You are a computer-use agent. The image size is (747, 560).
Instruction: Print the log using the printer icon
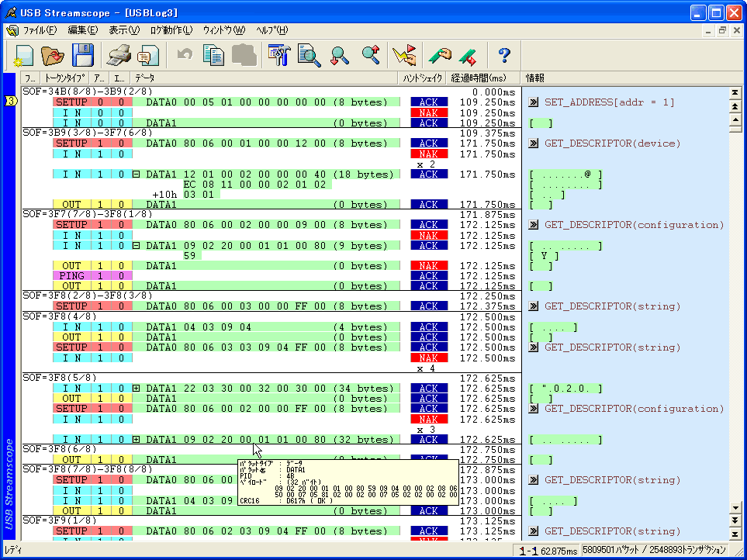pos(119,55)
